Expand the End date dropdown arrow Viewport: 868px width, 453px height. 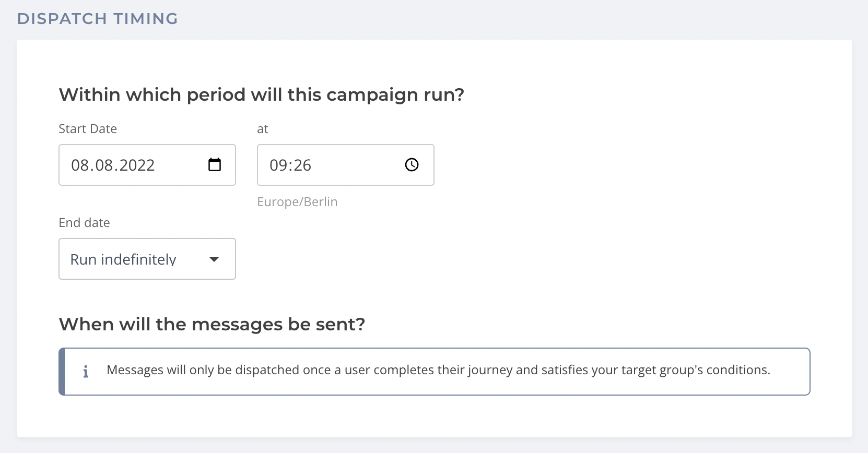tap(214, 259)
